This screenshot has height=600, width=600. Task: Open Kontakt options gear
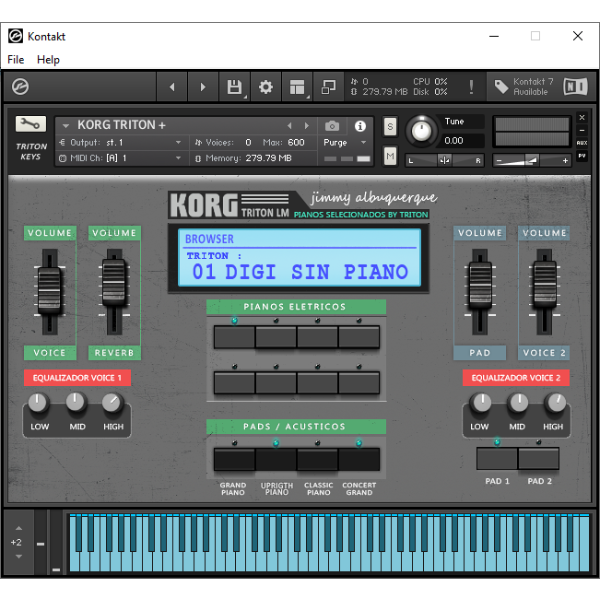266,87
